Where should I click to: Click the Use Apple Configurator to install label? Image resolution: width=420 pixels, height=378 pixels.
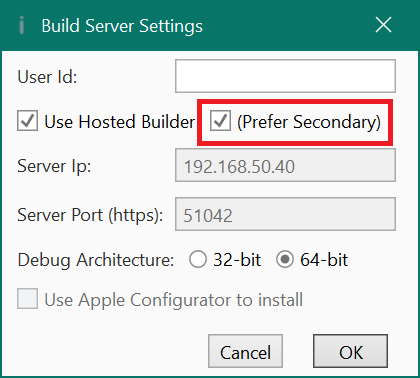174,300
